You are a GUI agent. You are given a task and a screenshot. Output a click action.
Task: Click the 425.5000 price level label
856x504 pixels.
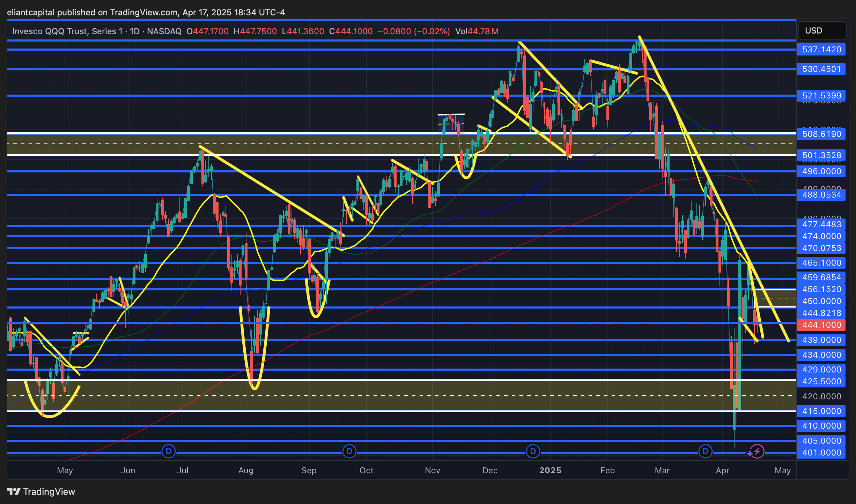(821, 381)
